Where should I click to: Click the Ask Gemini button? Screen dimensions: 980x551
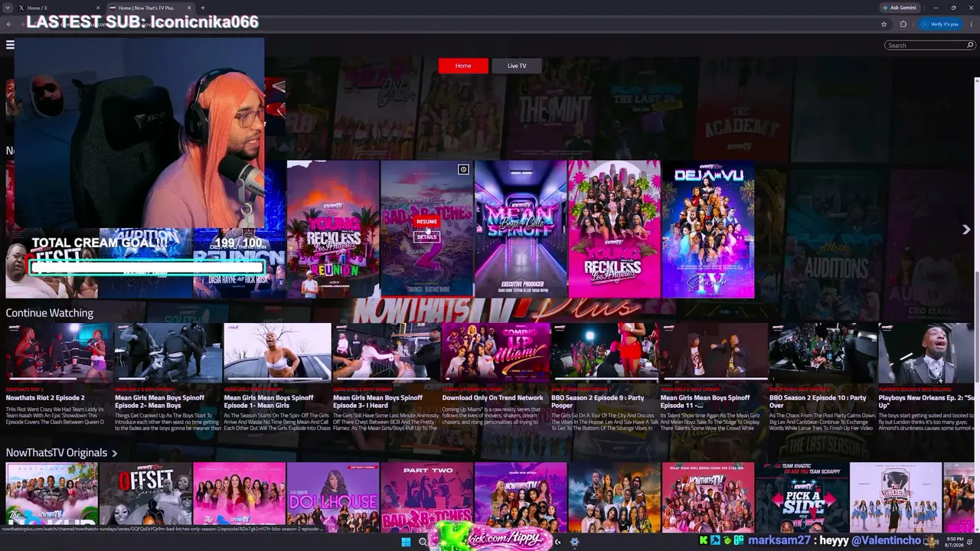[899, 8]
